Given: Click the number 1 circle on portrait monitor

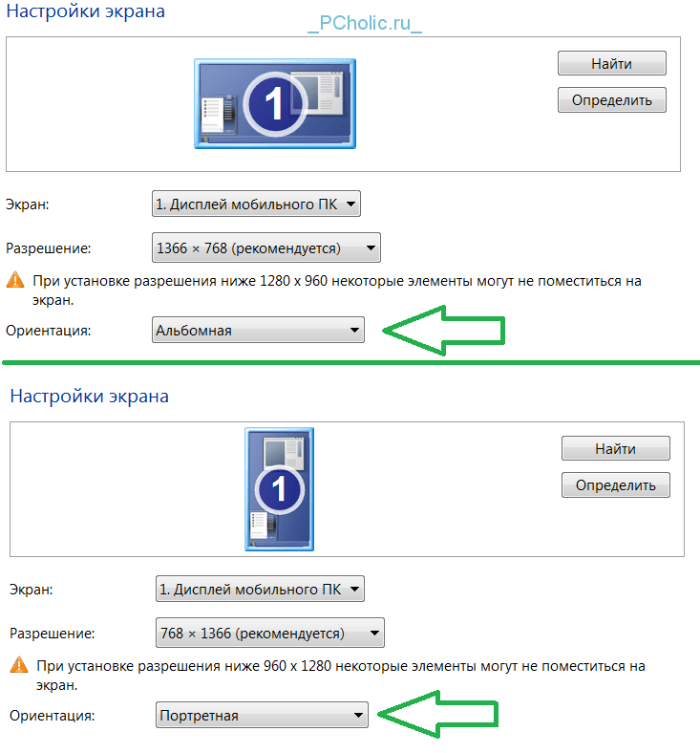Looking at the screenshot, I should point(279,490).
